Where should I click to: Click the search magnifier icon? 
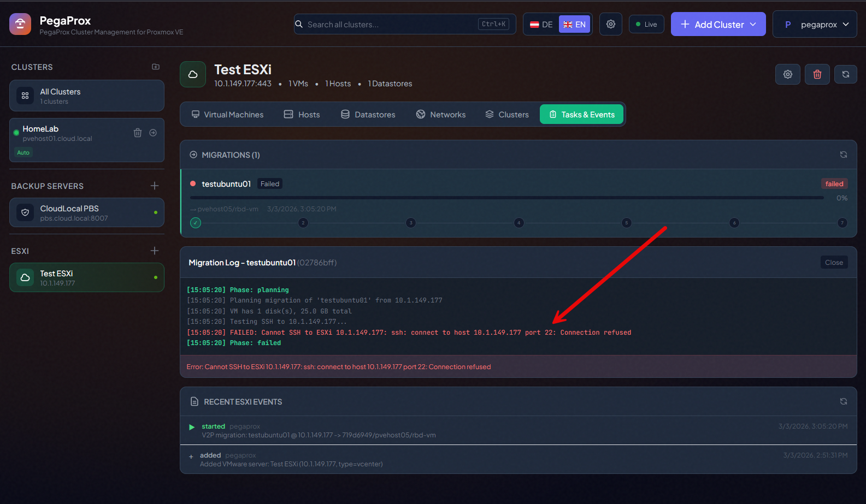click(x=299, y=24)
